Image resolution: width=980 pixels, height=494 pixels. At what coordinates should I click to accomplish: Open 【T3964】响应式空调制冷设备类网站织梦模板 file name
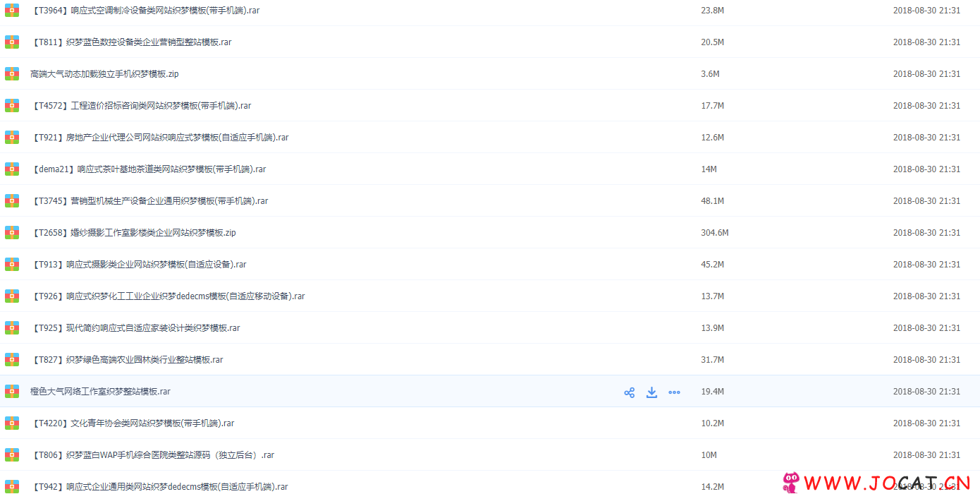(145, 11)
